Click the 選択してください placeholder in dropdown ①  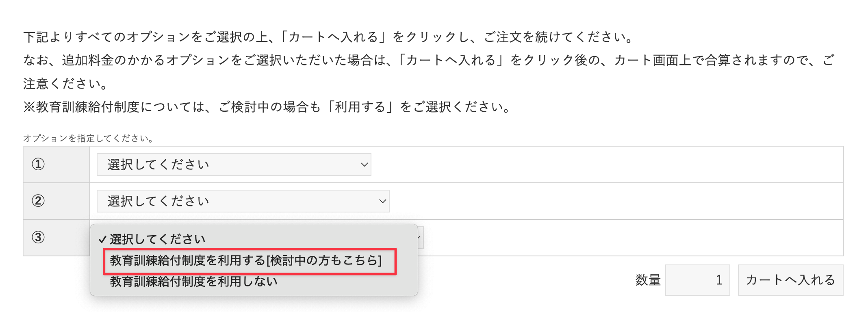click(x=158, y=164)
